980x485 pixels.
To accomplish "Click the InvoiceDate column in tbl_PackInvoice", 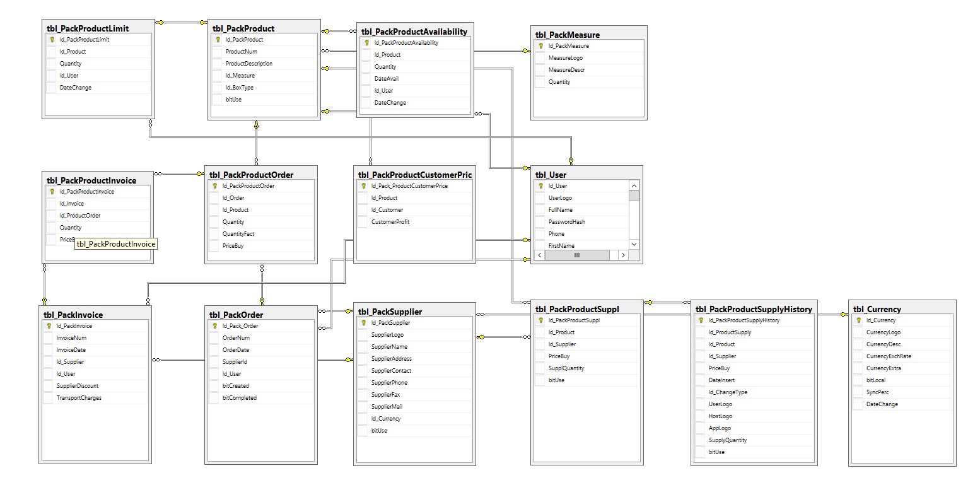I will (x=95, y=350).
